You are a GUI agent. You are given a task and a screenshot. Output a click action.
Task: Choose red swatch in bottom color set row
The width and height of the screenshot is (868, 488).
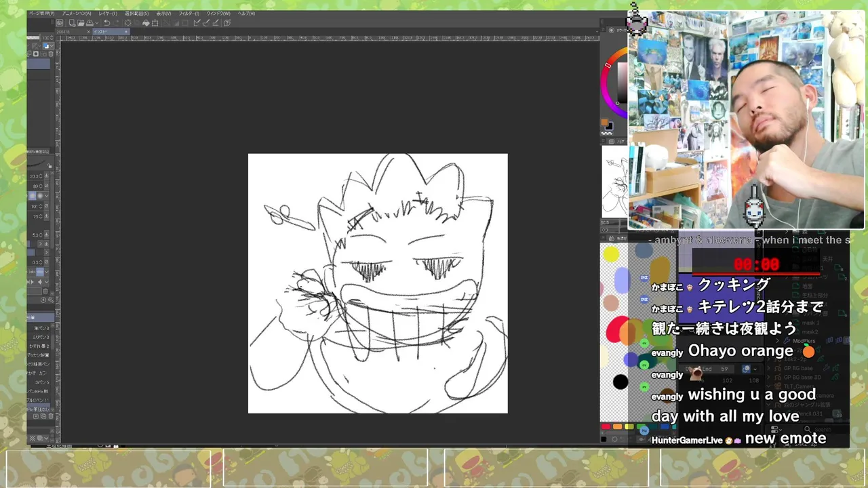point(606,426)
